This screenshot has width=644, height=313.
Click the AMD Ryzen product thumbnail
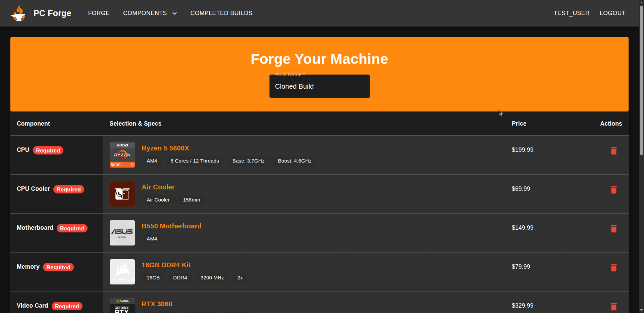coord(122,155)
